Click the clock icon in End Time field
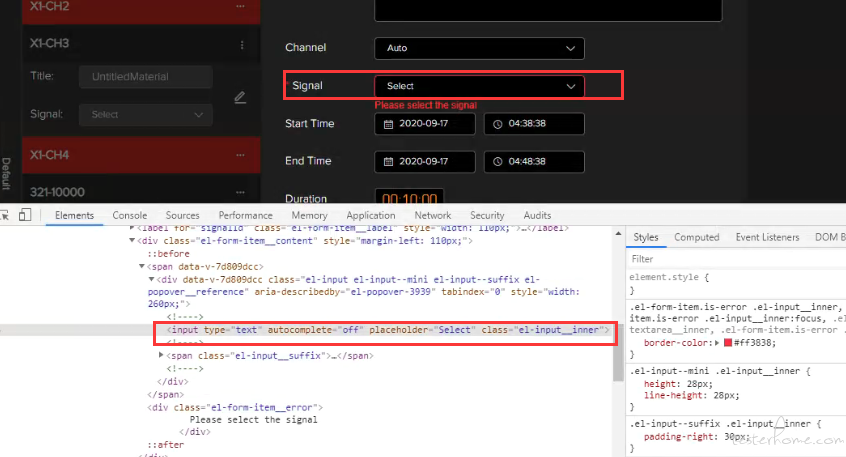Screen dimensions: 846x457 (497, 162)
